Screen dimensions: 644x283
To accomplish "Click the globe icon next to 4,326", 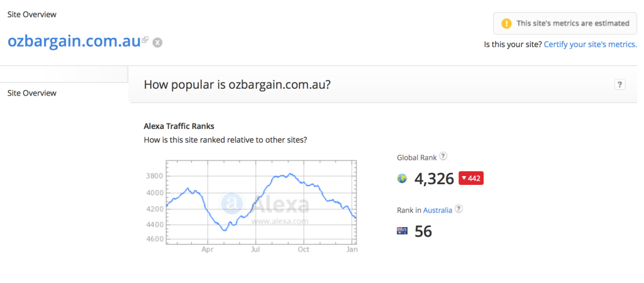I will pos(402,179).
